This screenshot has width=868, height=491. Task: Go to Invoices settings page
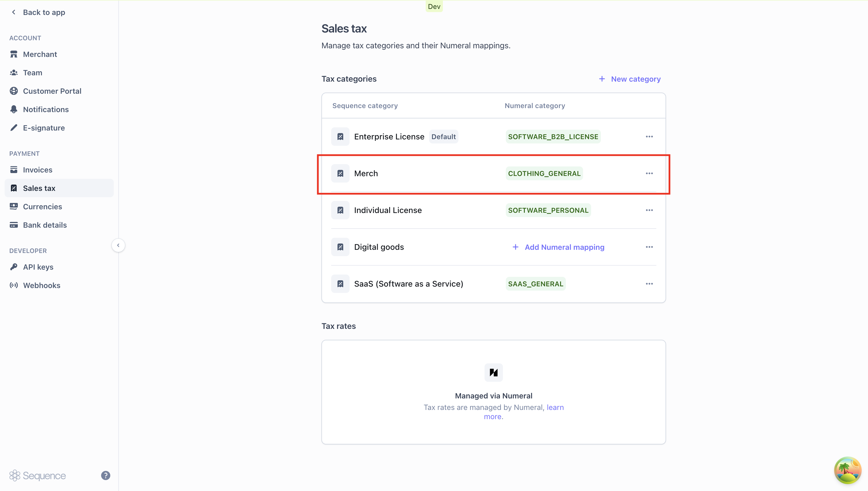pos(37,170)
